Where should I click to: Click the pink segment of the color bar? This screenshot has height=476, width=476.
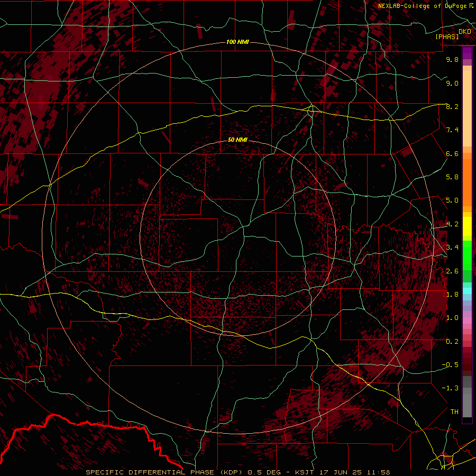pyautogui.click(x=467, y=321)
